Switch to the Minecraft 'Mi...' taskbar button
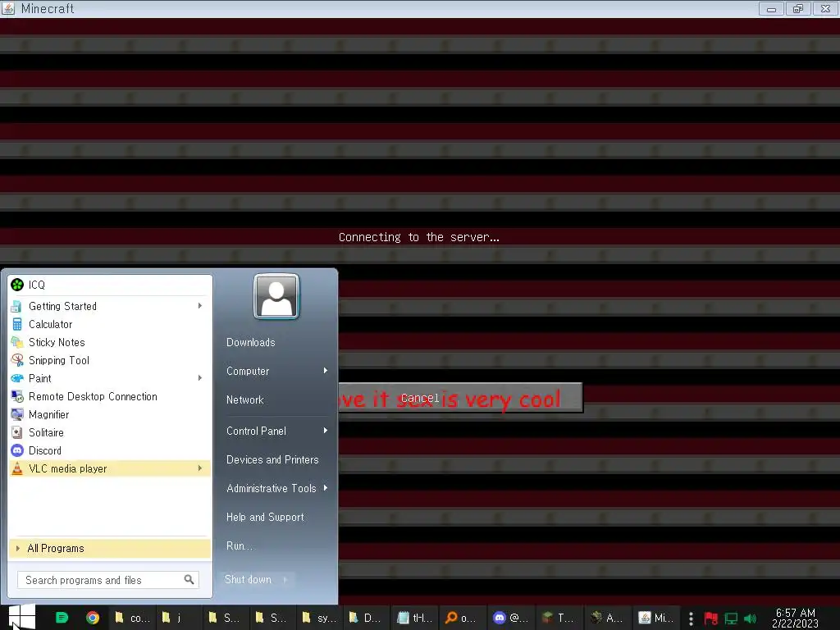The image size is (840, 630). coord(655,618)
